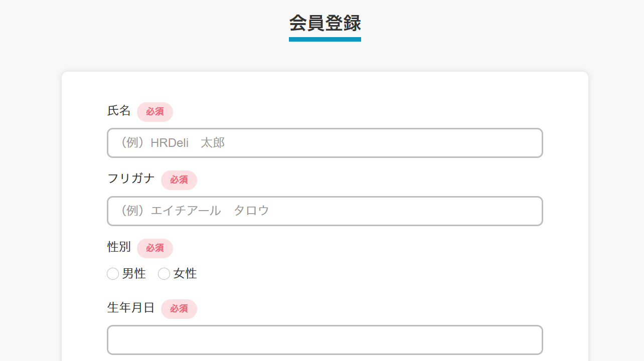Click the 必須 badge beside 氏名
The height and width of the screenshot is (361, 644).
pos(155,112)
